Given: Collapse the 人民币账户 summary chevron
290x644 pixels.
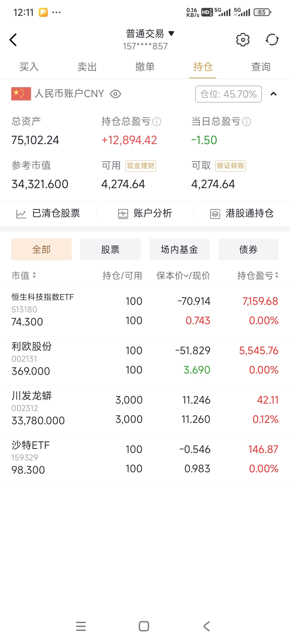Looking at the screenshot, I should [273, 94].
